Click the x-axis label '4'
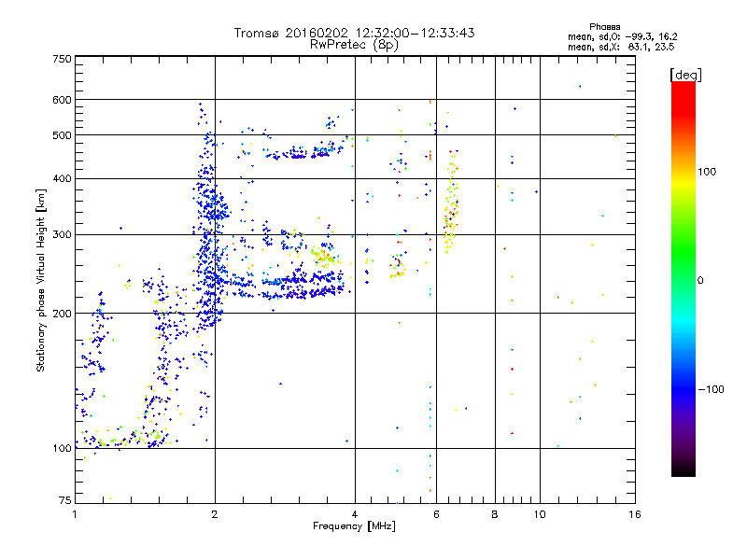The height and width of the screenshot is (560, 747). [x=355, y=514]
